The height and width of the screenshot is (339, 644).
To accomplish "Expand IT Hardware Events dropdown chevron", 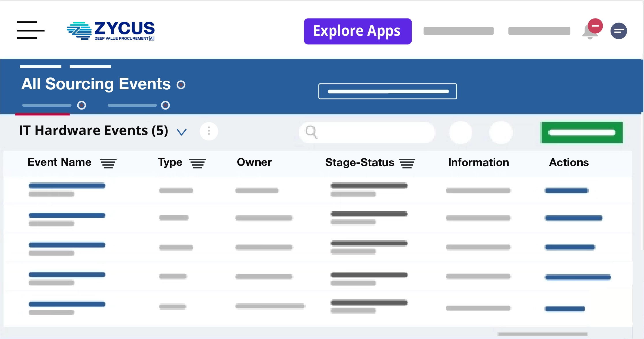I will click(x=182, y=132).
